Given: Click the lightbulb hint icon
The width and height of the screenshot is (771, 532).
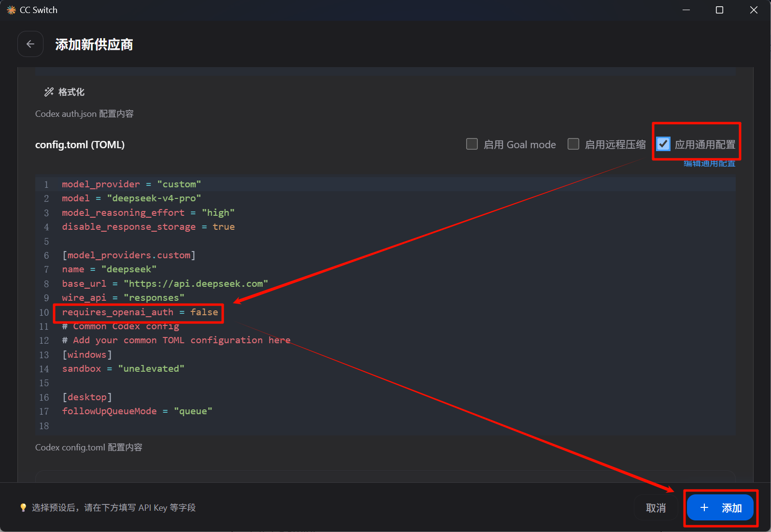Looking at the screenshot, I should [x=23, y=508].
